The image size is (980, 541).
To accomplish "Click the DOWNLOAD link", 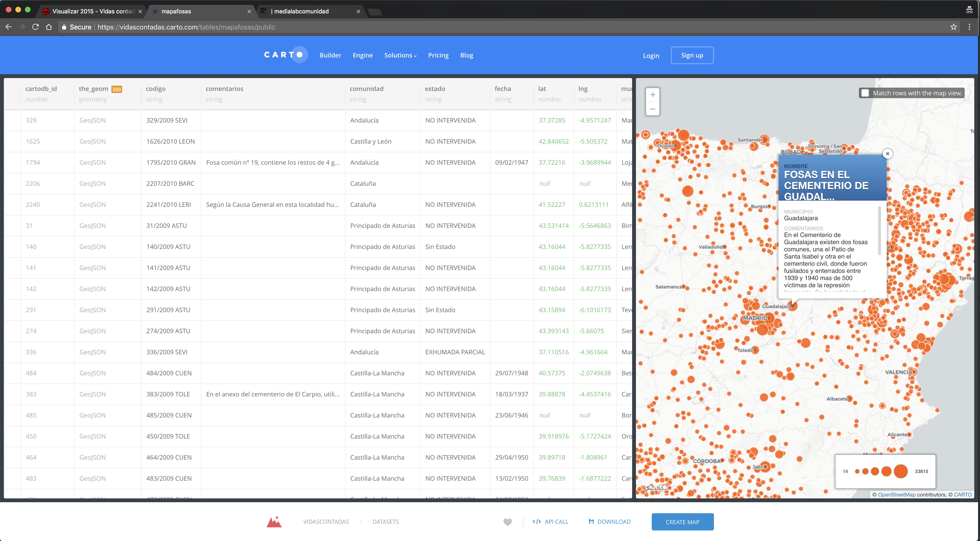I will click(x=609, y=522).
